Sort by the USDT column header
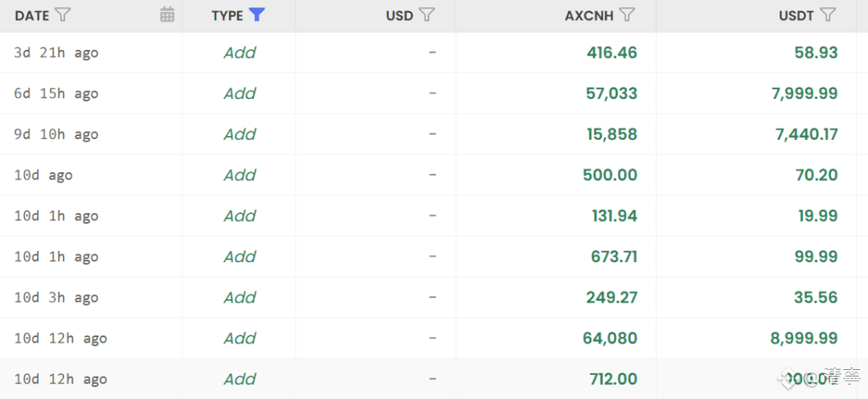Viewport: 868px width, 399px height. [x=796, y=15]
